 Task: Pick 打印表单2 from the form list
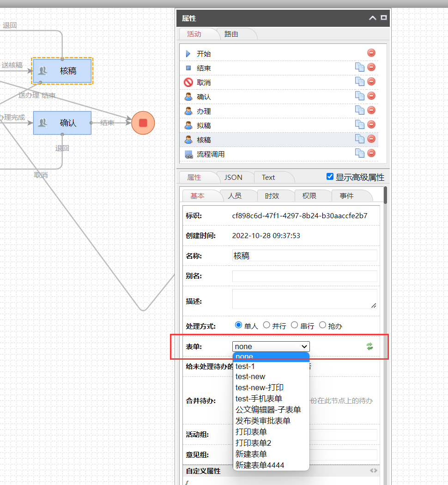click(x=271, y=443)
